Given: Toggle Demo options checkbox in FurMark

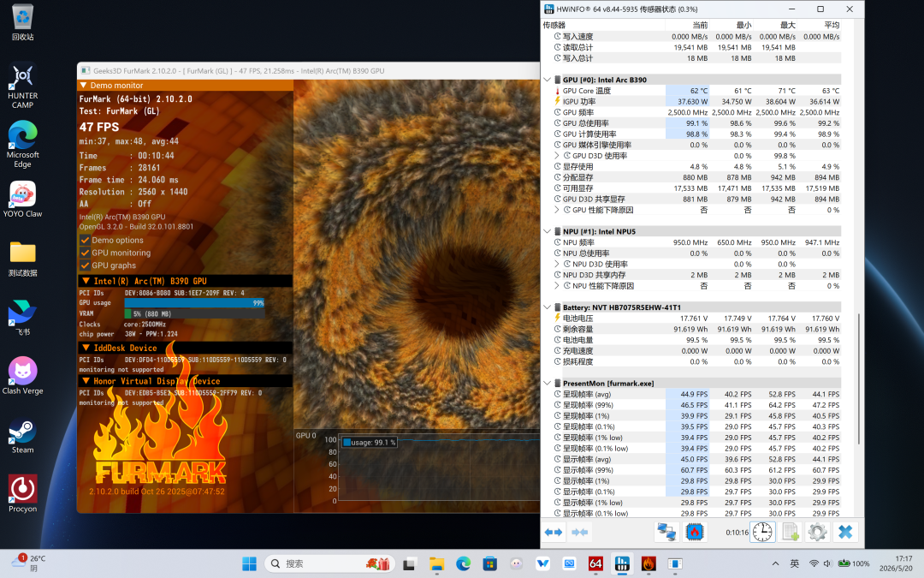Looking at the screenshot, I should [85, 240].
